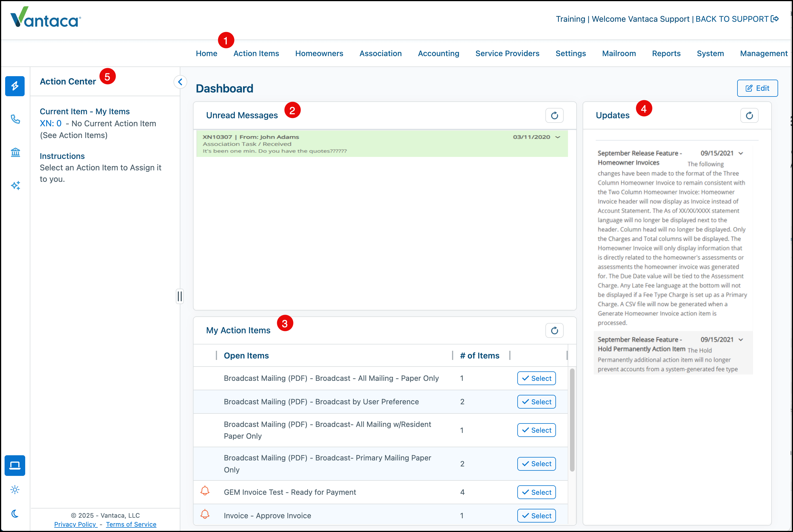Screen dimensions: 793x532
Task: Sort by the Open Items column header
Action: 246,356
